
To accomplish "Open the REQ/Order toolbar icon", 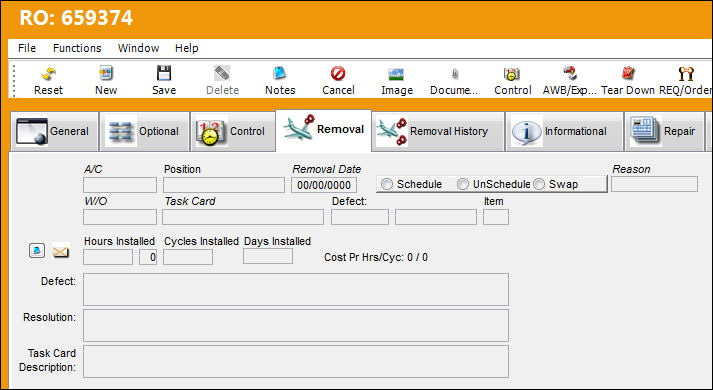I will coord(686,73).
